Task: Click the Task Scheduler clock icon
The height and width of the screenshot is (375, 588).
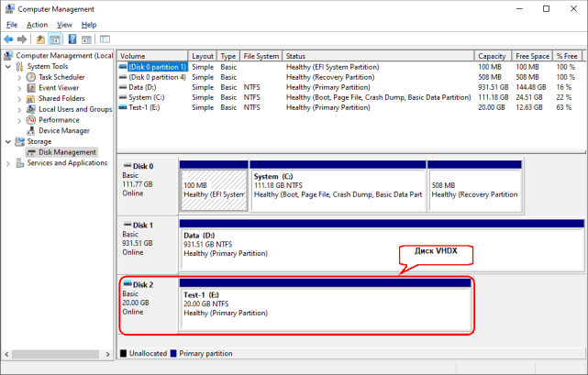Action: (31, 77)
